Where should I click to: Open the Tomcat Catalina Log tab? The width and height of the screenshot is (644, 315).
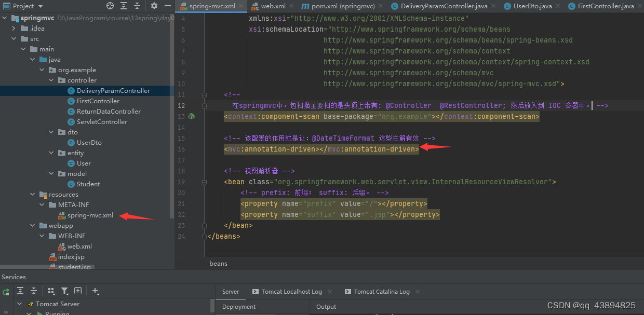(382, 292)
